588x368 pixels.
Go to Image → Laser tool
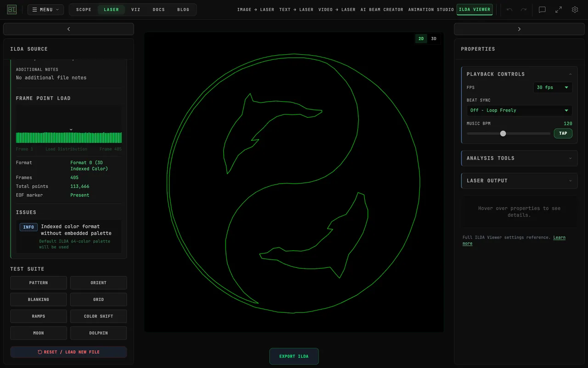click(255, 10)
